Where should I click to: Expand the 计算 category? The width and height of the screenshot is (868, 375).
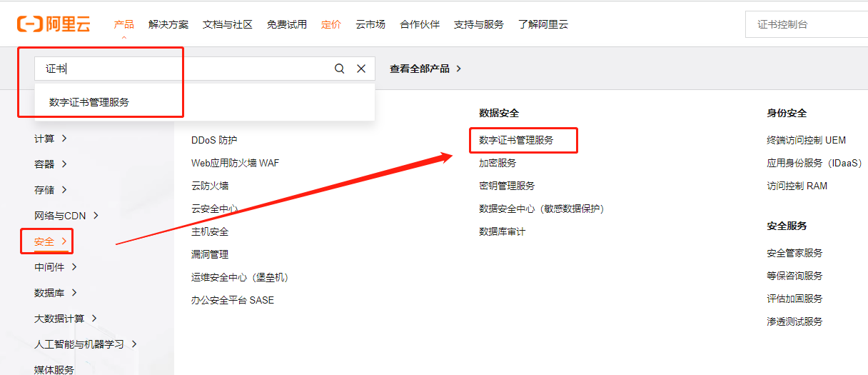coord(51,139)
